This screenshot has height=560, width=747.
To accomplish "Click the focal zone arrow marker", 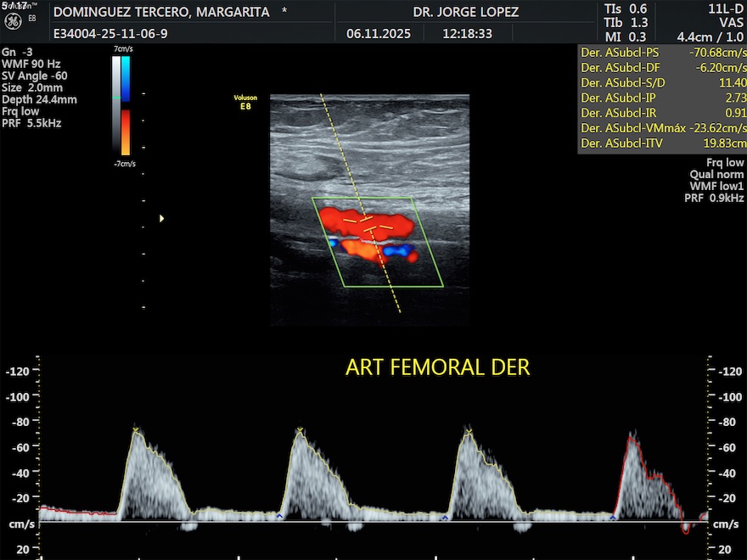I will [161, 219].
